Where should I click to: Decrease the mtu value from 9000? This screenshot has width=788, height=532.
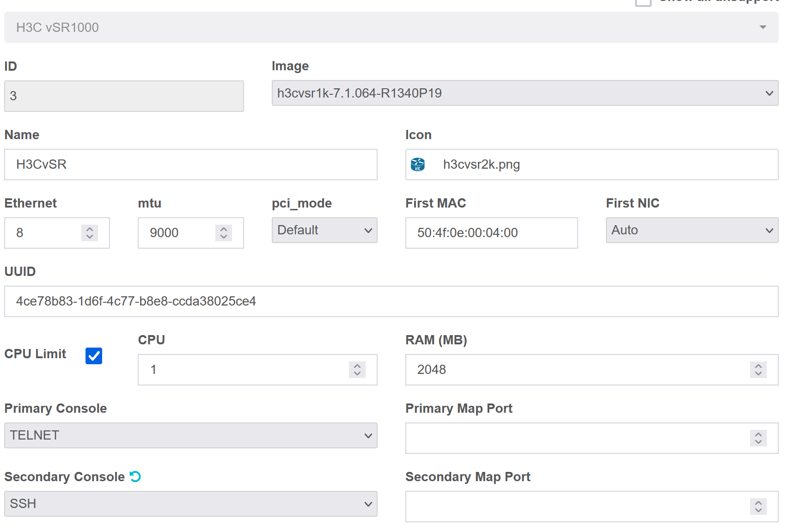point(223,237)
